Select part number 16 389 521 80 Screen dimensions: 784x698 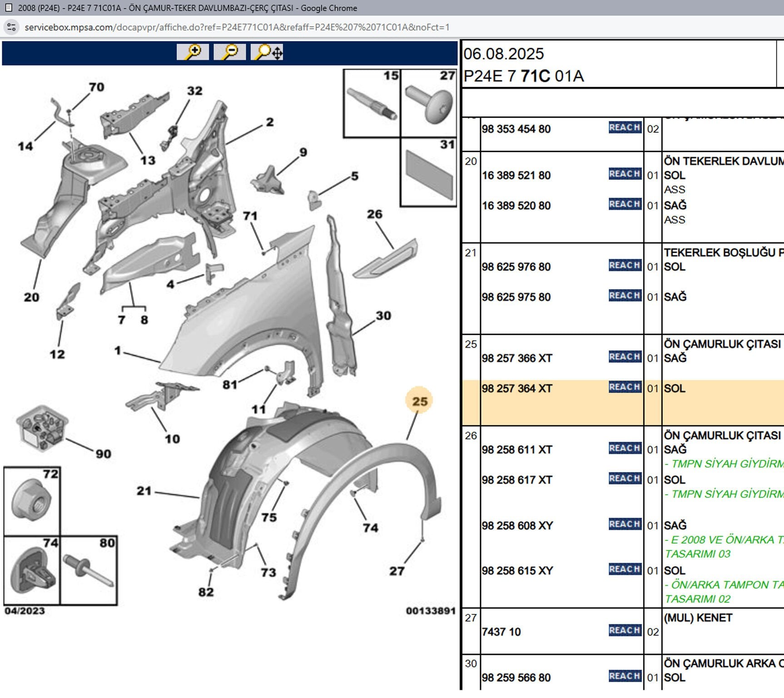[516, 175]
